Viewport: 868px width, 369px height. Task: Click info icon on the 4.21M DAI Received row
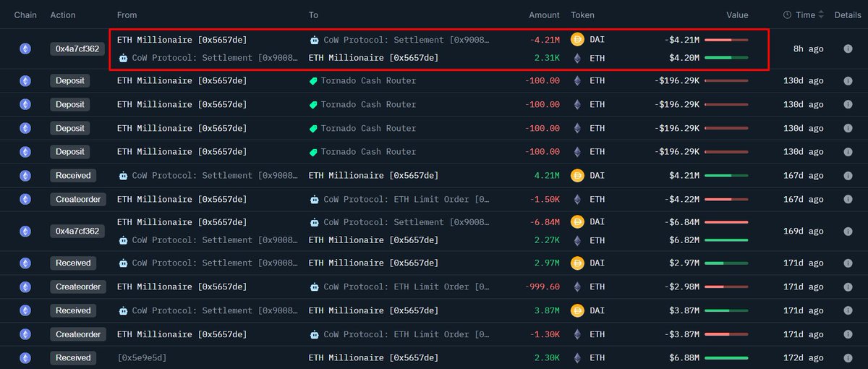(848, 176)
